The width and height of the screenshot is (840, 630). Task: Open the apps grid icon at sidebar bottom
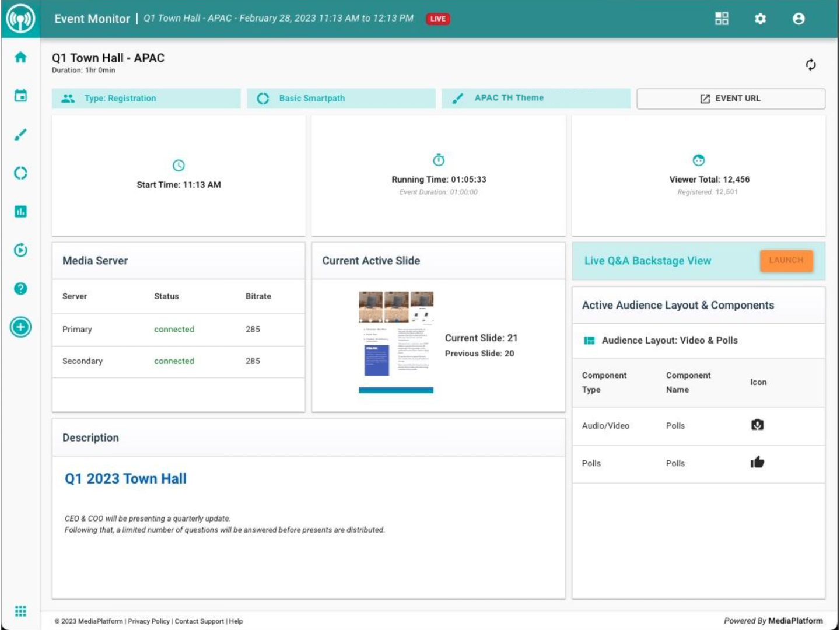(x=21, y=611)
